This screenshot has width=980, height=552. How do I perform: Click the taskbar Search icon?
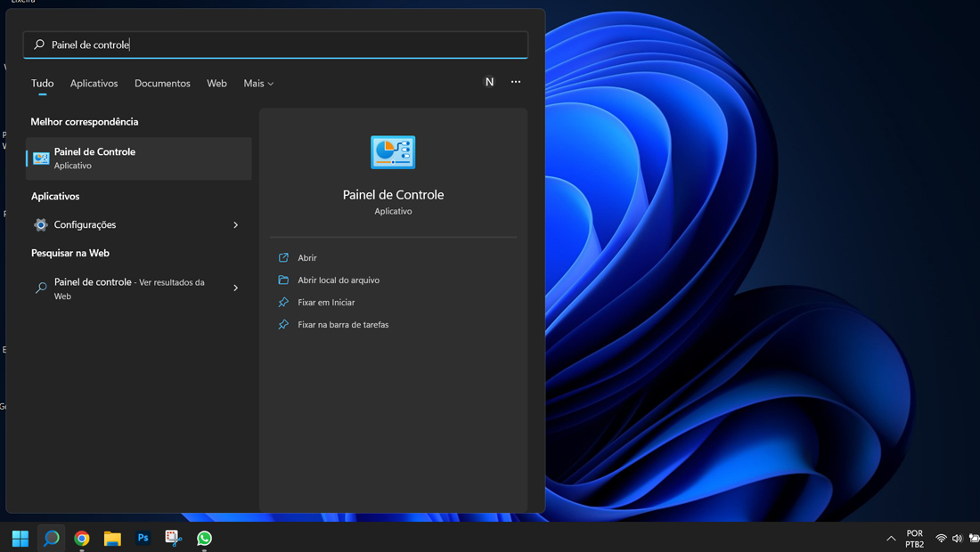(x=52, y=539)
